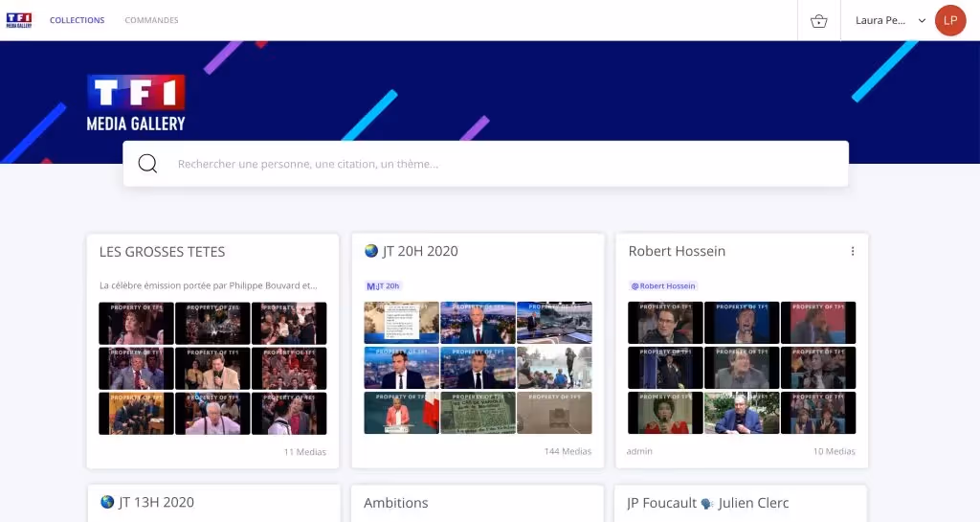The width and height of the screenshot is (980, 522).
Task: Select the JT 20h tag
Action: pyautogui.click(x=383, y=285)
